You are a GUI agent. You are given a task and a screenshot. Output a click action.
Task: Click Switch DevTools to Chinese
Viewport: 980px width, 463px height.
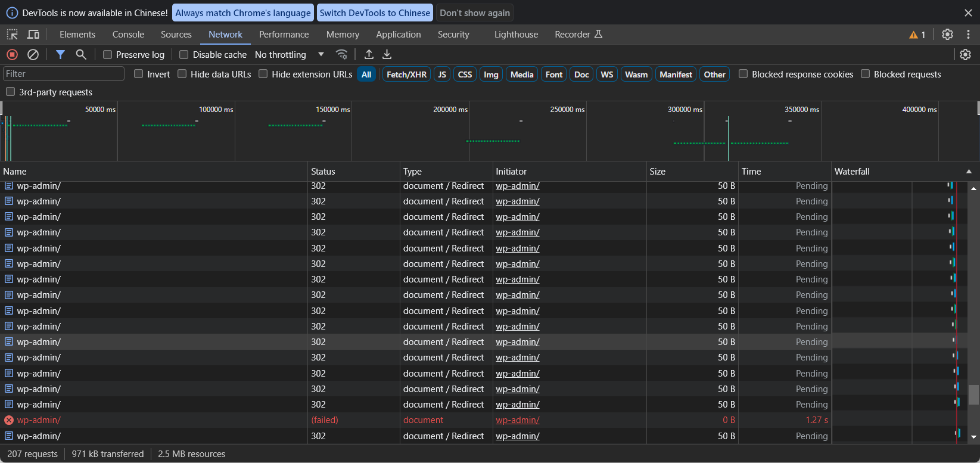click(375, 13)
